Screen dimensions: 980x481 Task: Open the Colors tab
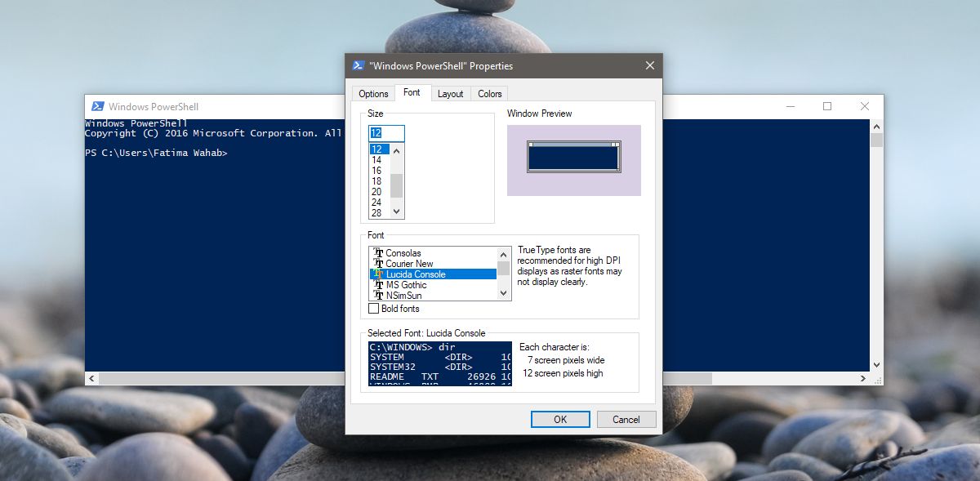[490, 94]
